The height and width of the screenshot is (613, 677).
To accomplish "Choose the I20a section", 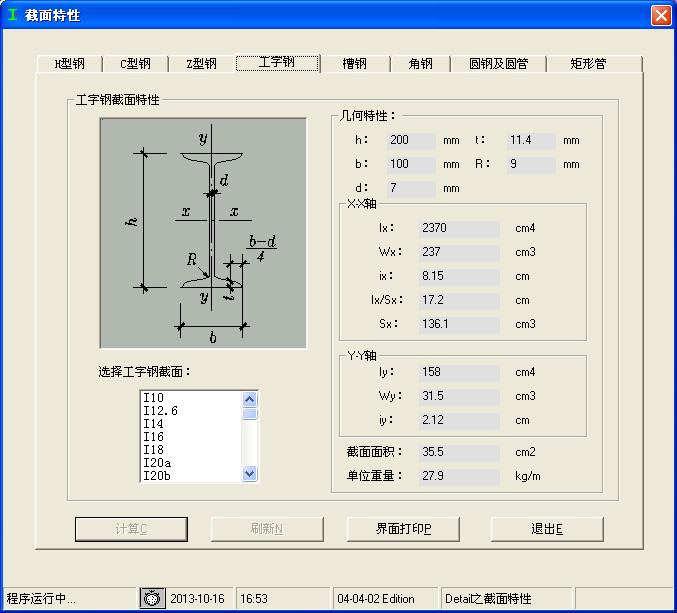I will 191,463.
